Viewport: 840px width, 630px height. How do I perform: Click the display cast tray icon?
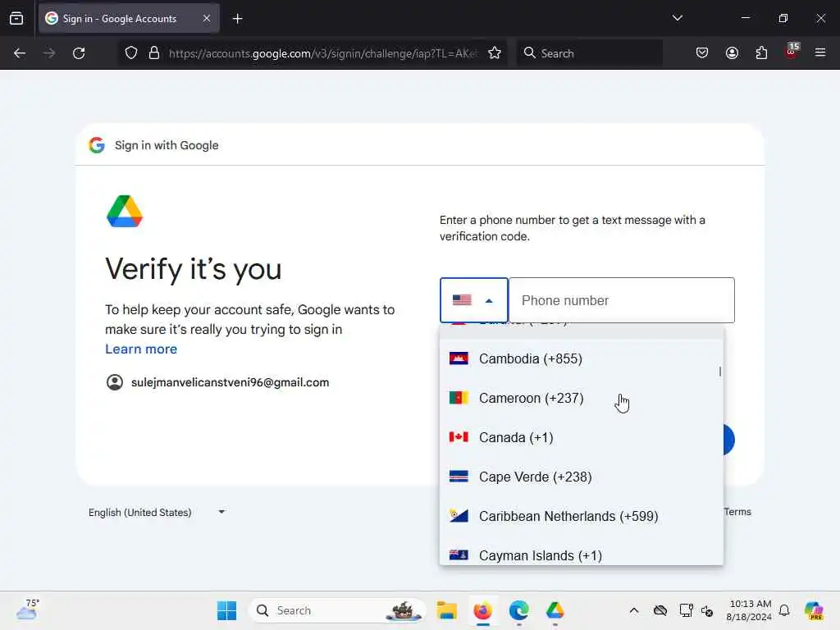(x=686, y=610)
